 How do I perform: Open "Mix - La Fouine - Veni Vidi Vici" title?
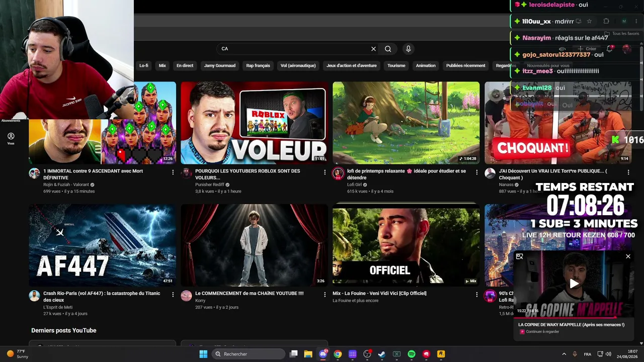[x=379, y=294]
